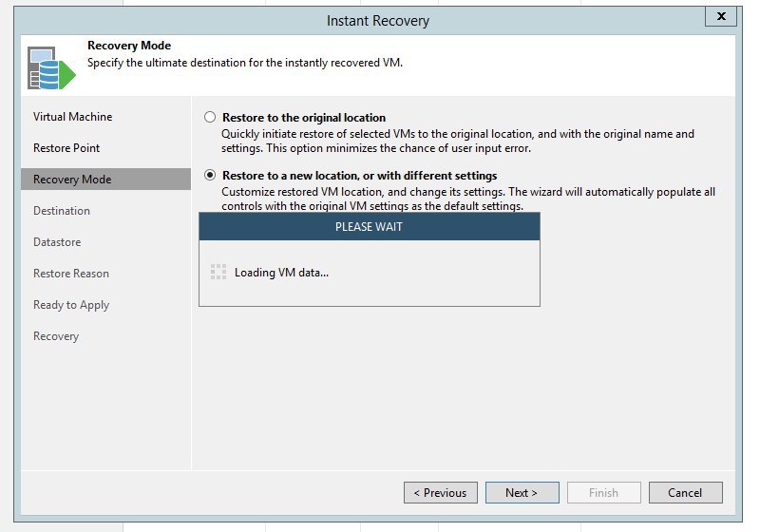Image resolution: width=760 pixels, height=532 pixels.
Task: Open the Restore Reason wizard step
Action: [x=71, y=274]
